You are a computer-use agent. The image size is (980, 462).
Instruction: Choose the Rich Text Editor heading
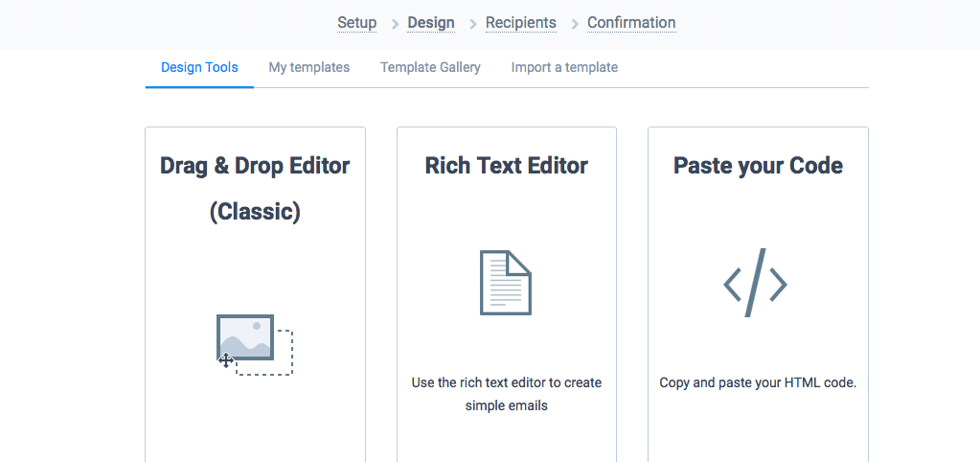[506, 166]
